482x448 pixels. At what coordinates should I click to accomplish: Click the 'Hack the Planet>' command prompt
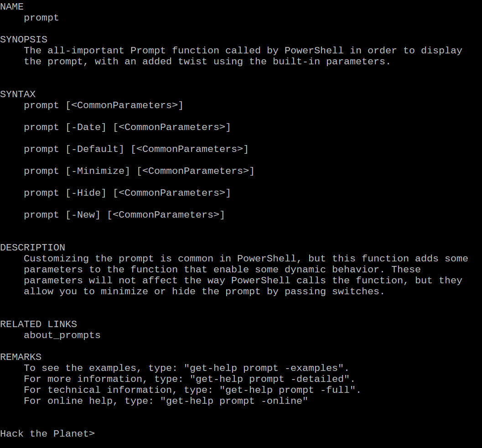click(47, 433)
